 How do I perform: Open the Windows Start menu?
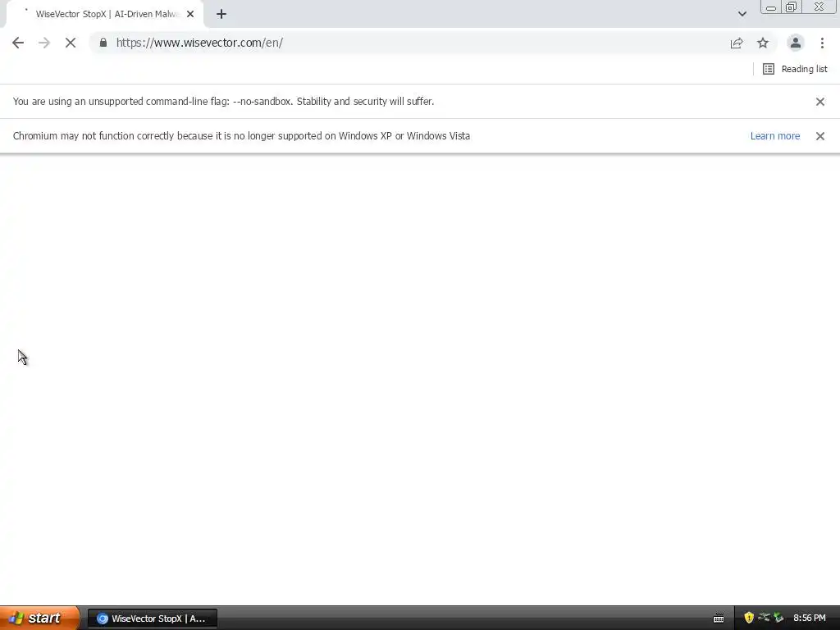click(39, 619)
